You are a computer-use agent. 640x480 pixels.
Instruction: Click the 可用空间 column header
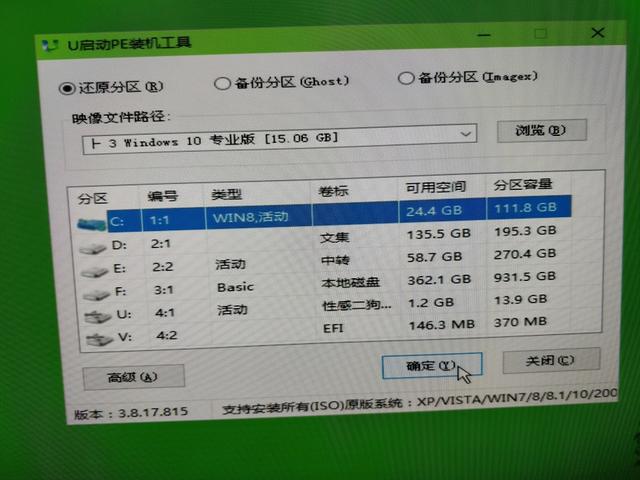tap(436, 187)
